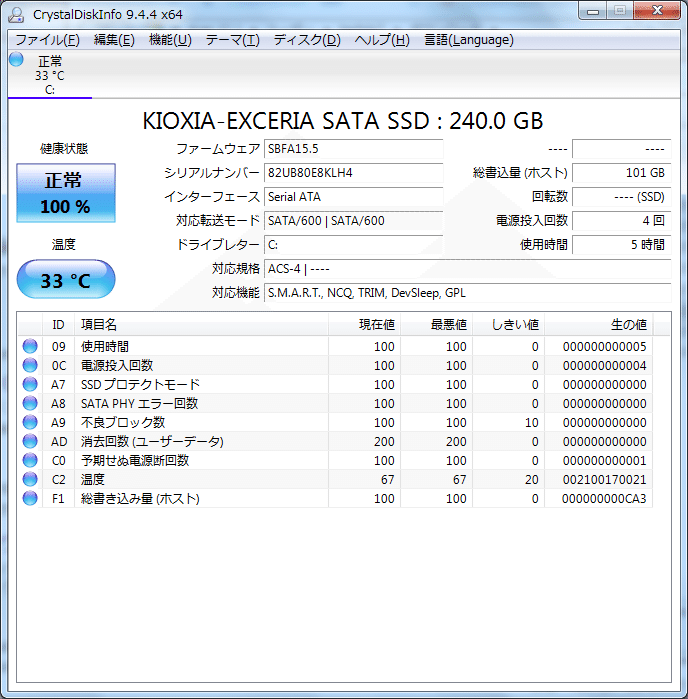Click status orb in the A9 不良ブロック数 row

(x=30, y=422)
